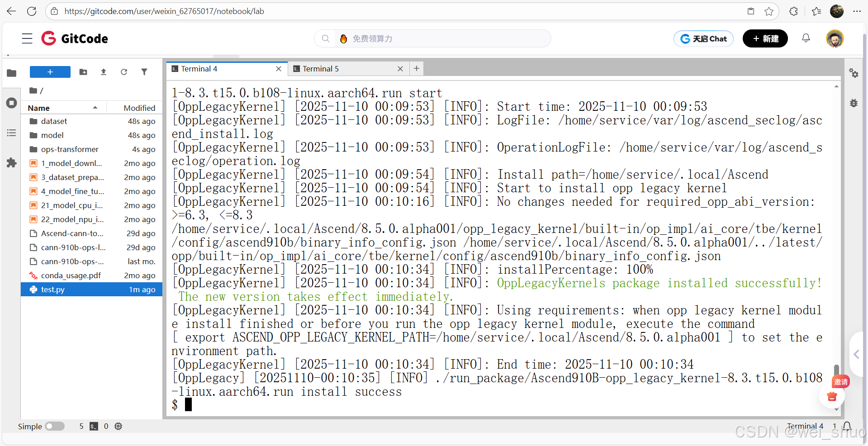Add page to favorites star icon
Image resolution: width=868 pixels, height=446 pixels.
click(x=769, y=11)
